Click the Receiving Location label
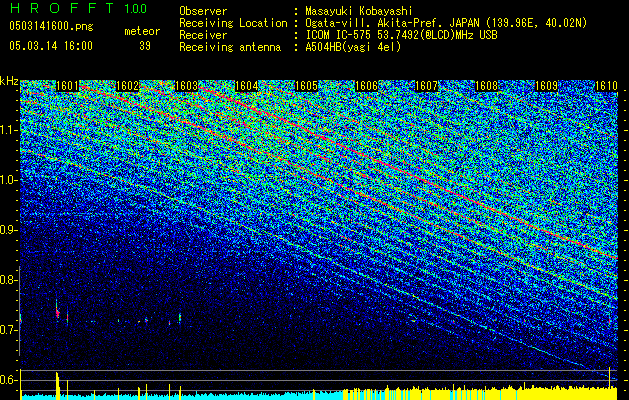 233,23
